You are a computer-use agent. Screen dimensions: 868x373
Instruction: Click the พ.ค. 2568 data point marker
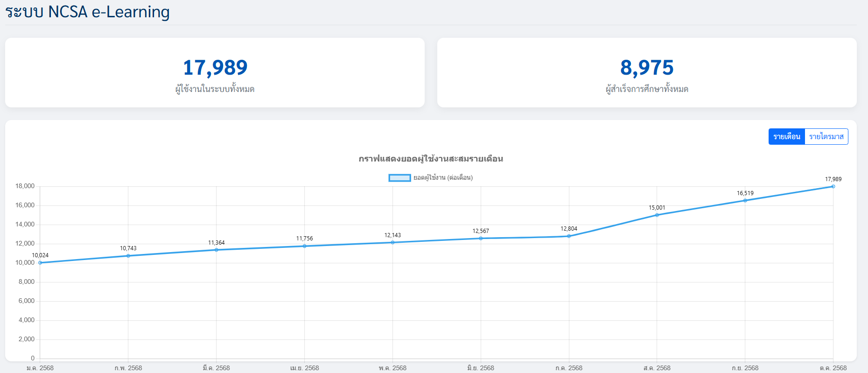[x=392, y=242]
